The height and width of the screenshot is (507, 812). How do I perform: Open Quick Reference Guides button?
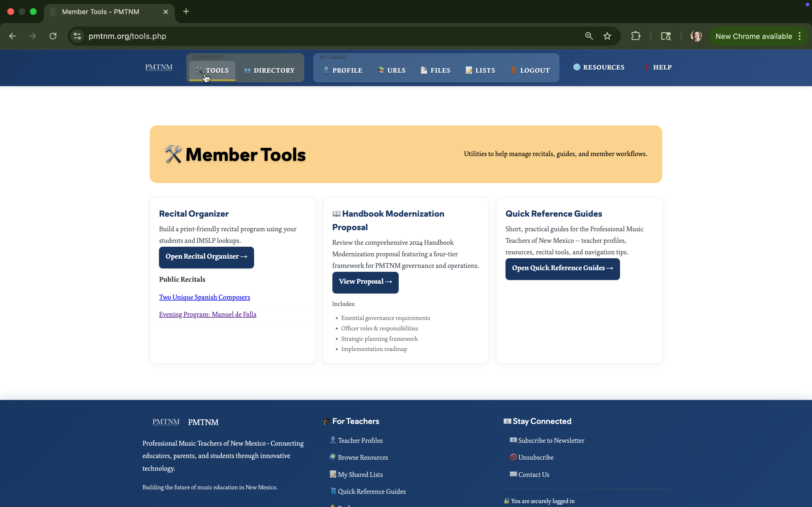coord(562,268)
